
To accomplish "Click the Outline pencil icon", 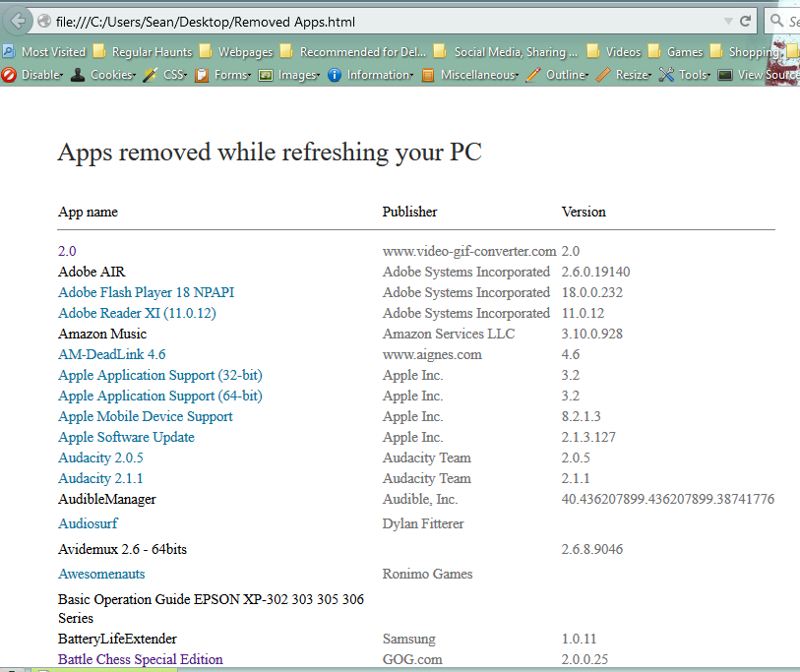I will (533, 75).
